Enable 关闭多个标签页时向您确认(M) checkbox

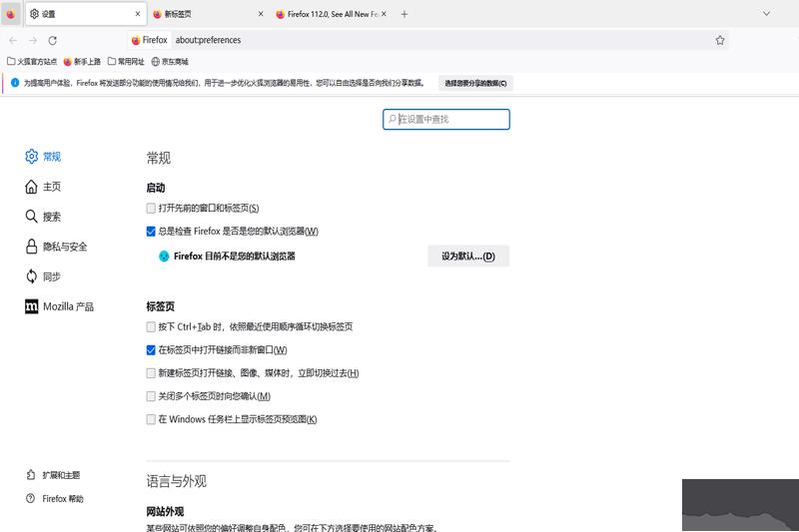[151, 396]
